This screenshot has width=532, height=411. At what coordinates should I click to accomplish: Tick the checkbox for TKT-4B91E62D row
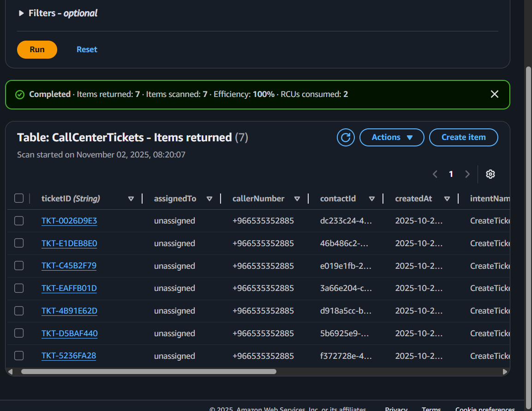[19, 311]
